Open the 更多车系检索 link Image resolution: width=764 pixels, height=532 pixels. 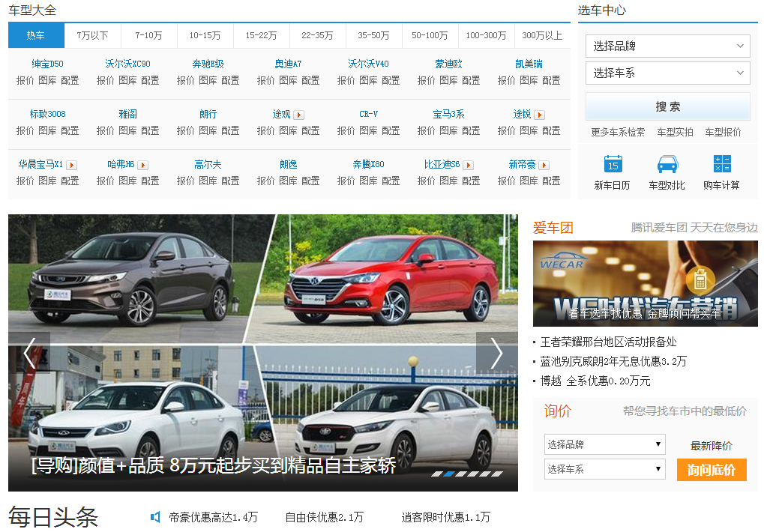tap(618, 133)
